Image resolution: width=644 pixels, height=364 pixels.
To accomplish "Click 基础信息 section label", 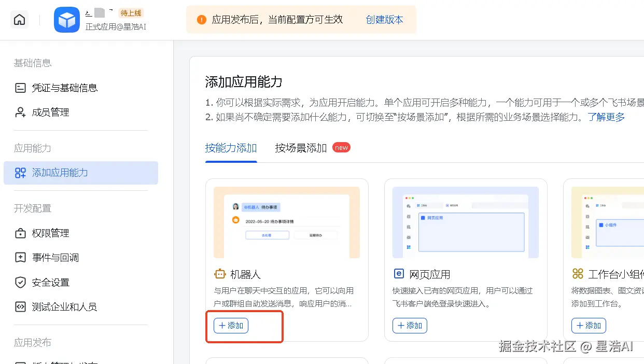I will [33, 63].
